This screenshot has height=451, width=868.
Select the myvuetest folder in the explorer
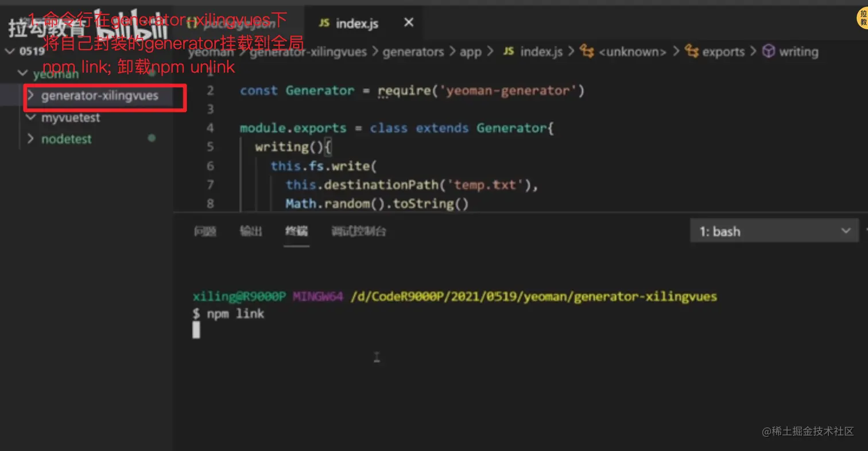point(71,117)
